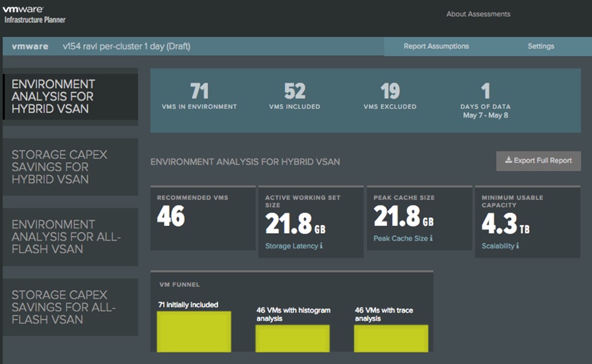Click the Environment Analysis for Hybrid VSAN section heading
The height and width of the screenshot is (364, 592).
245,162
